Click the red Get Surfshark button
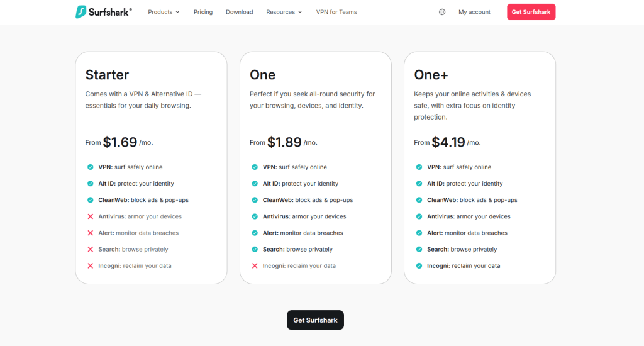Screen dimensions: 644x346 [531, 12]
